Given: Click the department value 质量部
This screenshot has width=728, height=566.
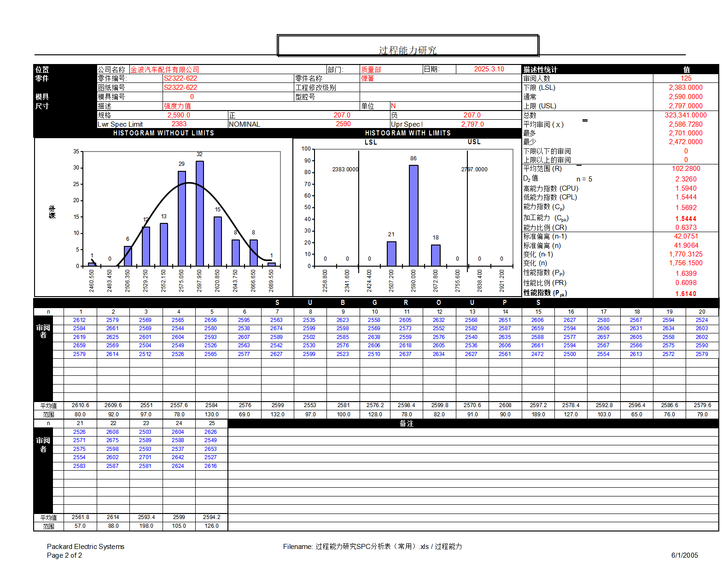Looking at the screenshot, I should [x=371, y=70].
